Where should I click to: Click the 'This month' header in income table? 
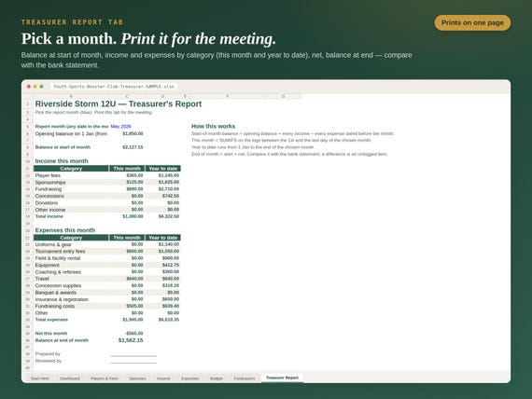tap(127, 169)
